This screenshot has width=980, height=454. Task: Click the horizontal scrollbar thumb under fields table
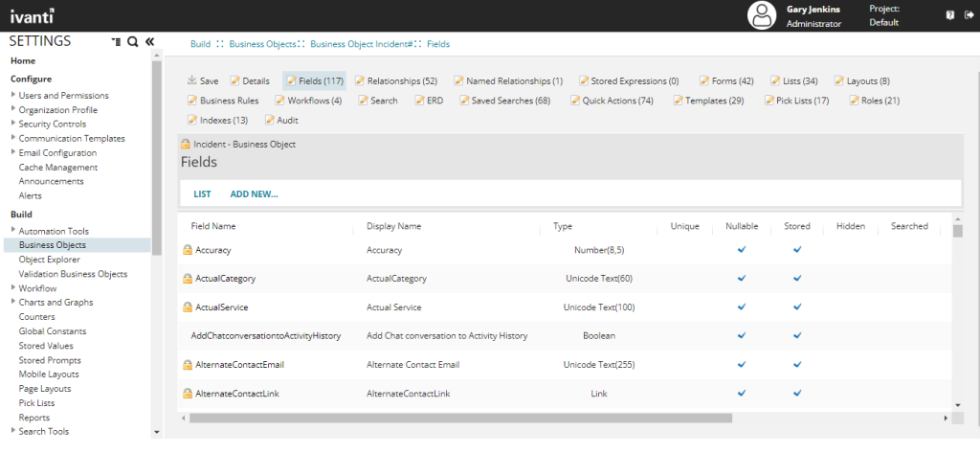[x=460, y=418]
